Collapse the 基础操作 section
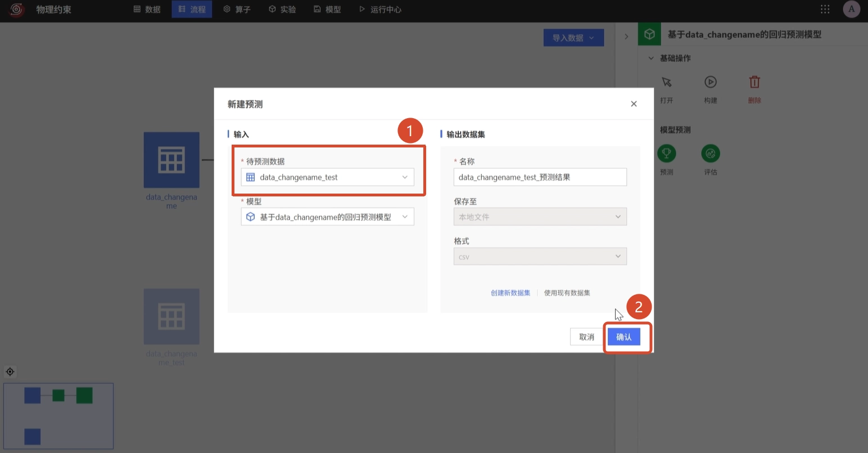 651,58
